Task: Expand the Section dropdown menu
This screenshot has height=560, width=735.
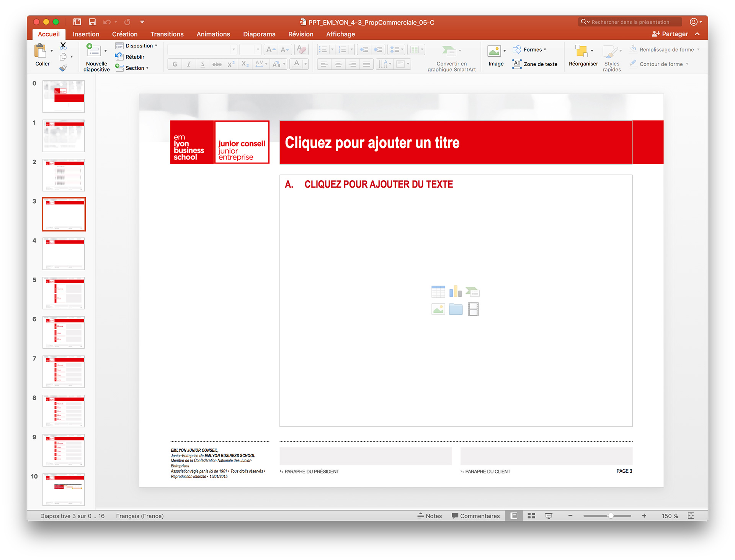Action: [132, 68]
